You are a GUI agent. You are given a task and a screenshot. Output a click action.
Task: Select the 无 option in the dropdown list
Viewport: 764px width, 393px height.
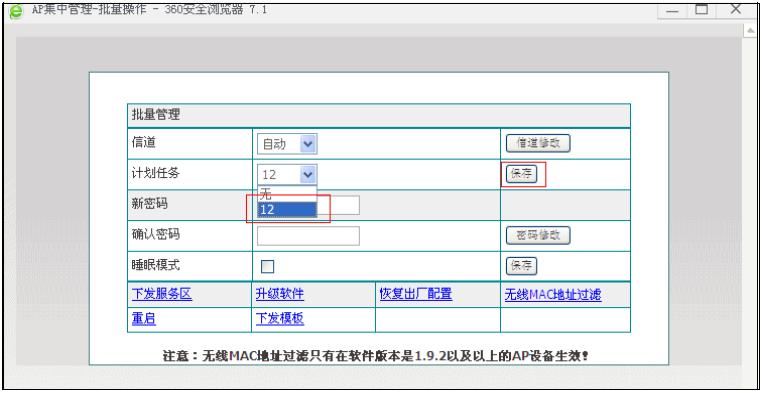coord(287,195)
